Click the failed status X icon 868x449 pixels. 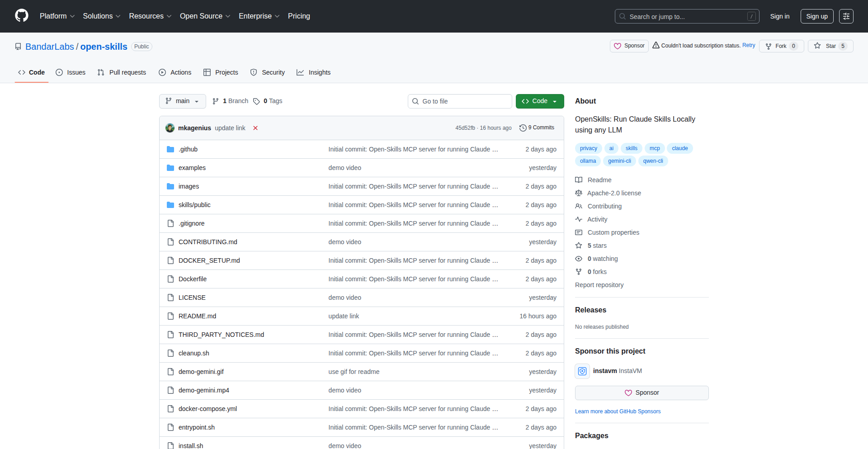click(255, 128)
